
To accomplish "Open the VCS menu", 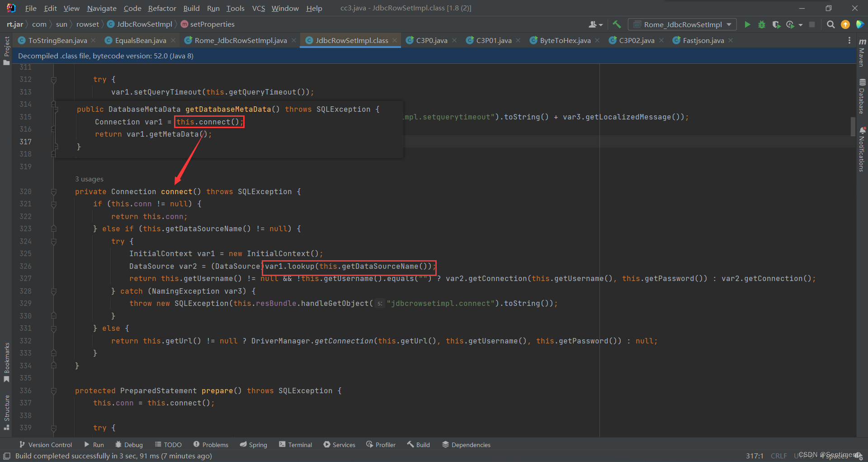I will [259, 8].
